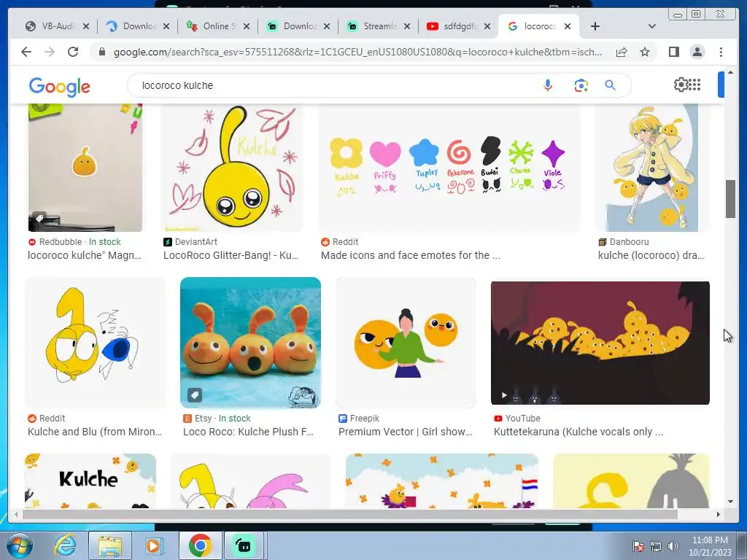
Task: Bookmark this page with the star
Action: coord(645,52)
